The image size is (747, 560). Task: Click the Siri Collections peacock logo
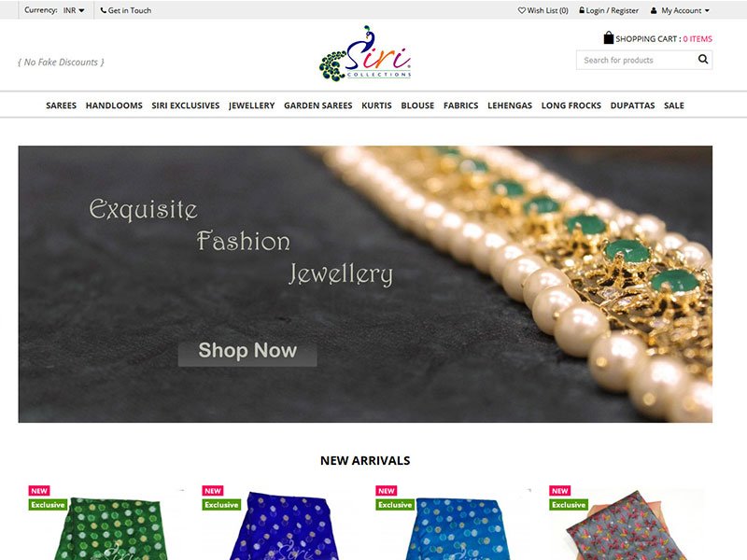(x=365, y=53)
